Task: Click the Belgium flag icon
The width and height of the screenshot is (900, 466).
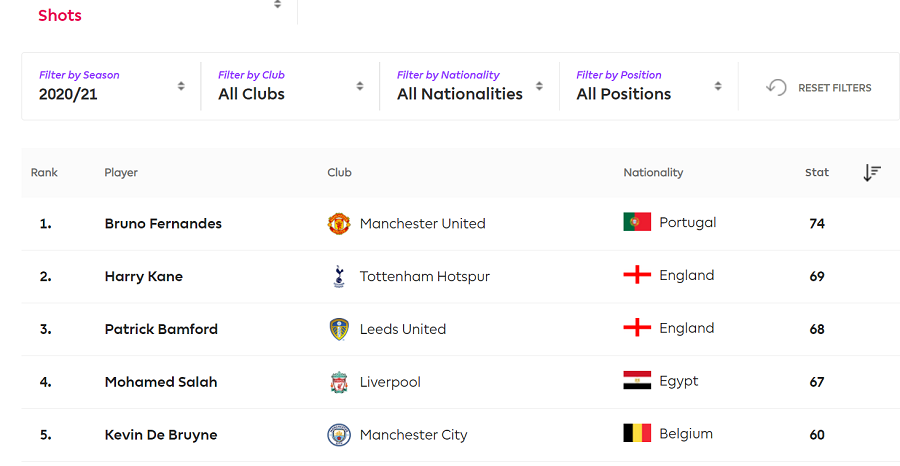Action: pos(637,433)
